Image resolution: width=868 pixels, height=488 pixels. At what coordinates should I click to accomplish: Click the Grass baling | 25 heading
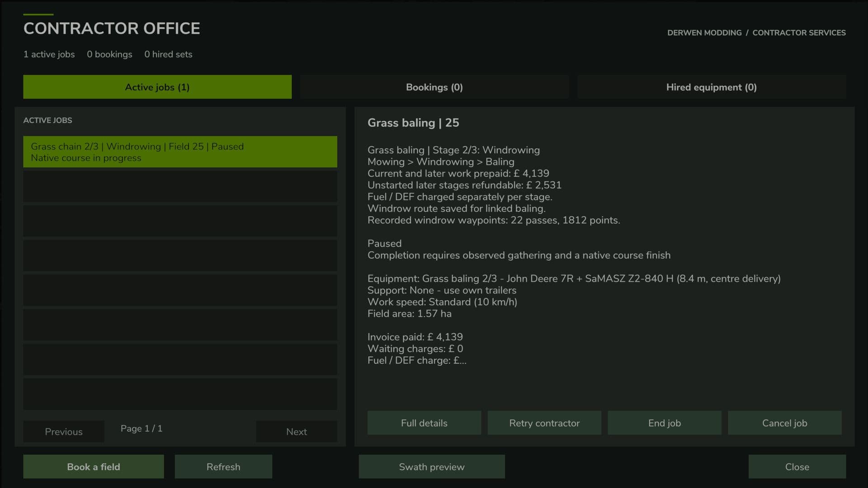pyautogui.click(x=413, y=123)
